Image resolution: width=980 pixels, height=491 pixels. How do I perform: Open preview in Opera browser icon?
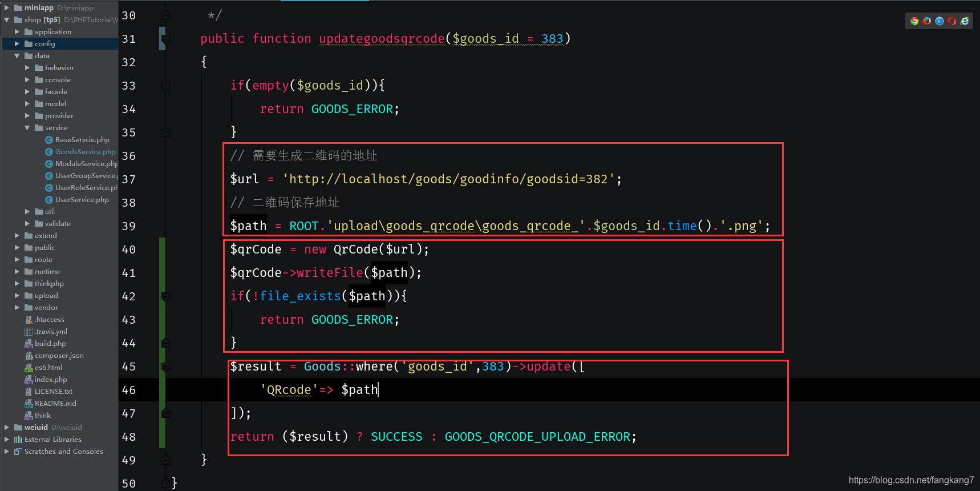(x=952, y=21)
